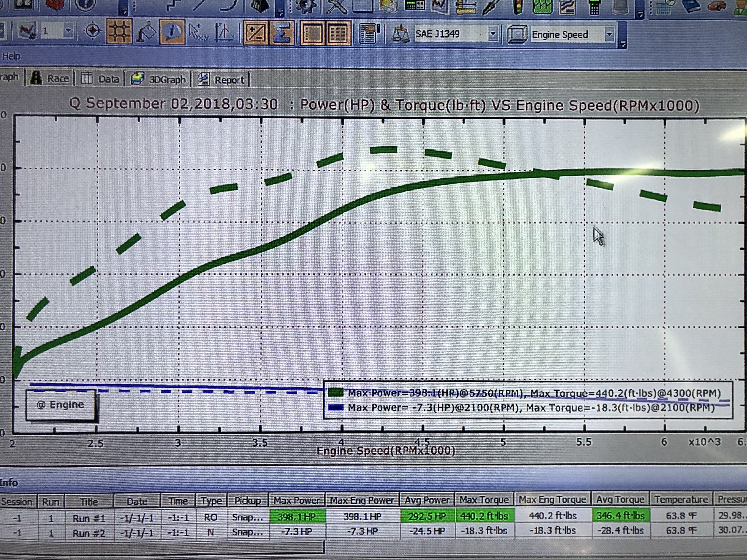Open the SAE J1349 correction dropdown
Image resolution: width=747 pixels, height=560 pixels.
(493, 34)
